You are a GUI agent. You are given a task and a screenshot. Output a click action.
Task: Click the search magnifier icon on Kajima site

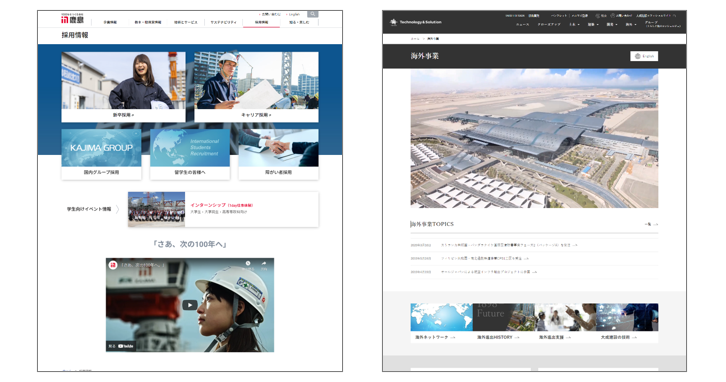313,14
